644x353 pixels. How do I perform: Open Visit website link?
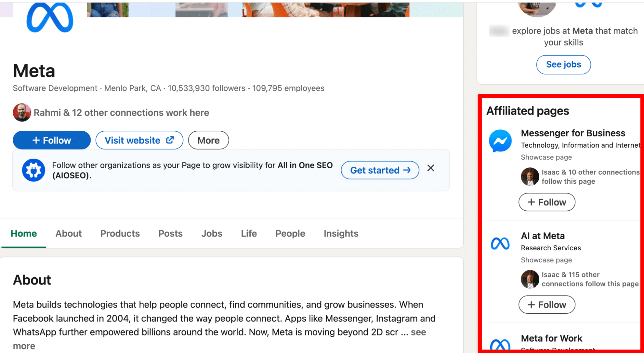click(139, 140)
